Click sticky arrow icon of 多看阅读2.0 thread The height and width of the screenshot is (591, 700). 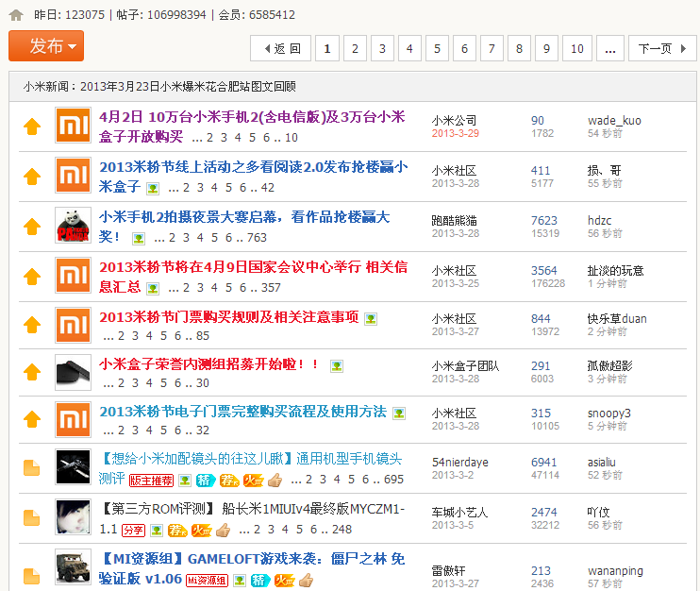(32, 177)
